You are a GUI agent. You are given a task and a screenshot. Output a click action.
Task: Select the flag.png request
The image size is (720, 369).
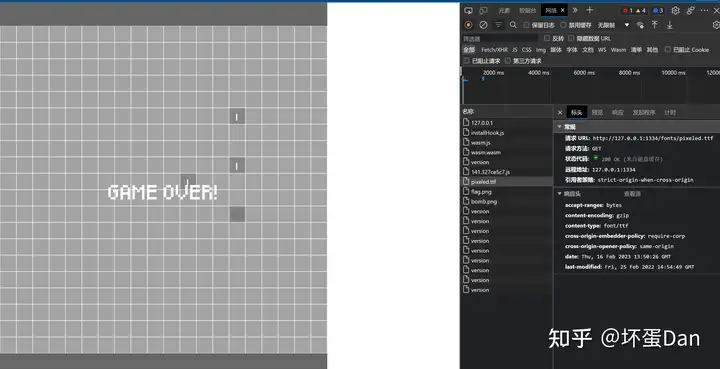pyautogui.click(x=507, y=192)
